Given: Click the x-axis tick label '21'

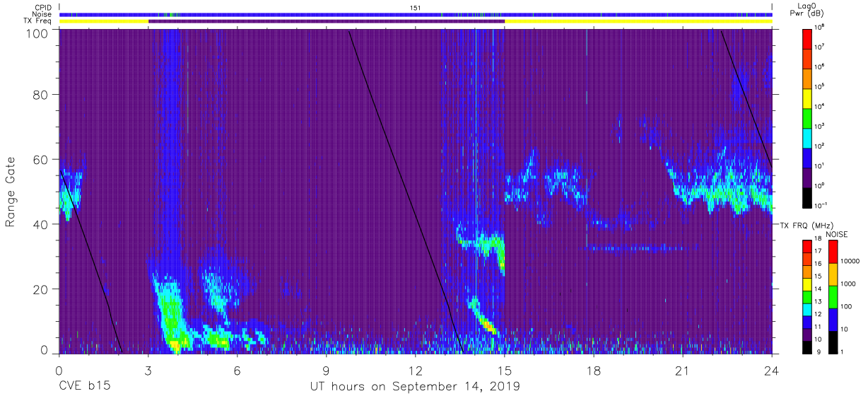Looking at the screenshot, I should pos(683,370).
